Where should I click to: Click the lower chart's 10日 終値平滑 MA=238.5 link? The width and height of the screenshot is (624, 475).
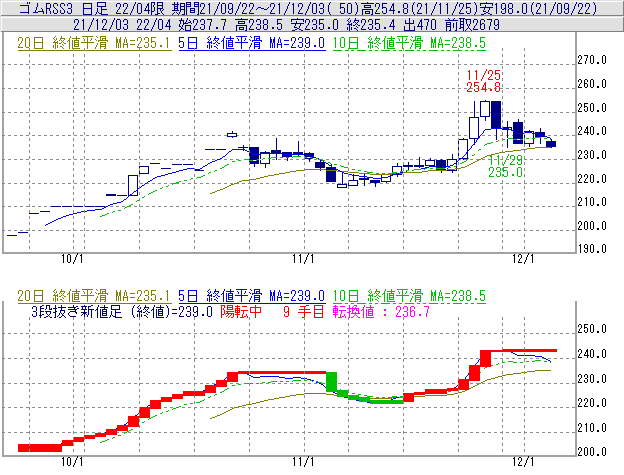click(x=409, y=296)
